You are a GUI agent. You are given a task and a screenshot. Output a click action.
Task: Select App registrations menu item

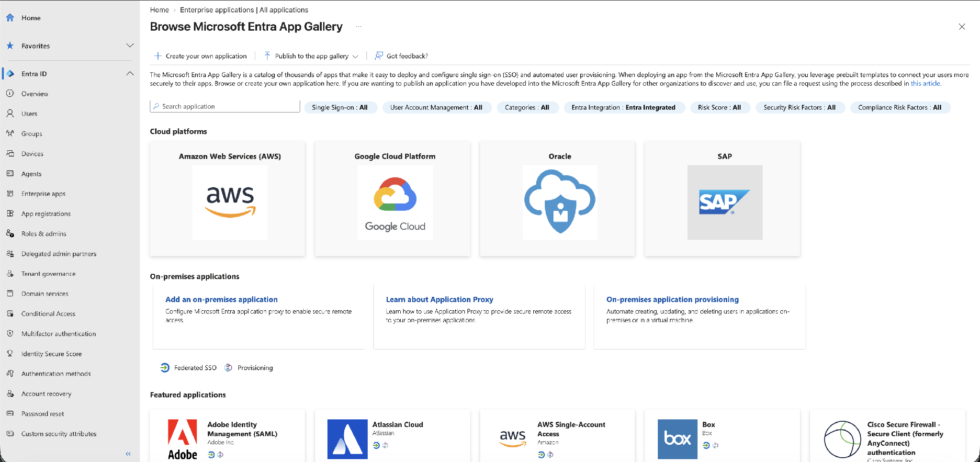46,214
